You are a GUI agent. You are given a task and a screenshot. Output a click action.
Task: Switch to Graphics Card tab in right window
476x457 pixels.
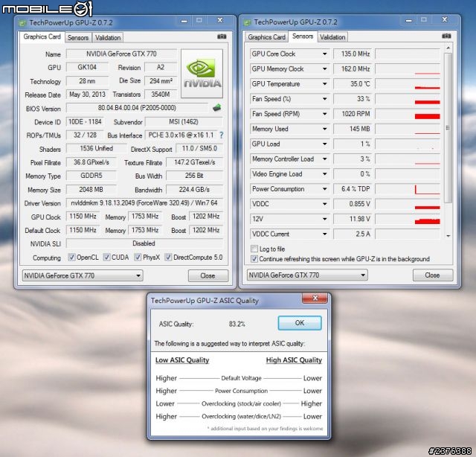[266, 37]
